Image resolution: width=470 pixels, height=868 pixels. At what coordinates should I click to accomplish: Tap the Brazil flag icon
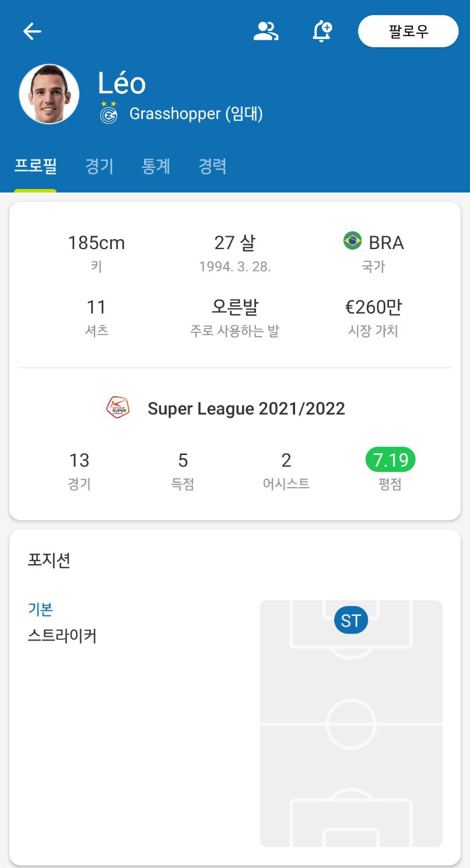pyautogui.click(x=353, y=240)
